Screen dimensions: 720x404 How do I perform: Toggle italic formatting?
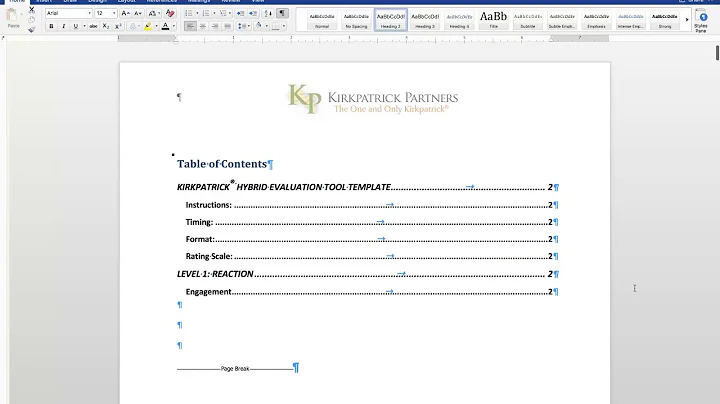pos(64,26)
